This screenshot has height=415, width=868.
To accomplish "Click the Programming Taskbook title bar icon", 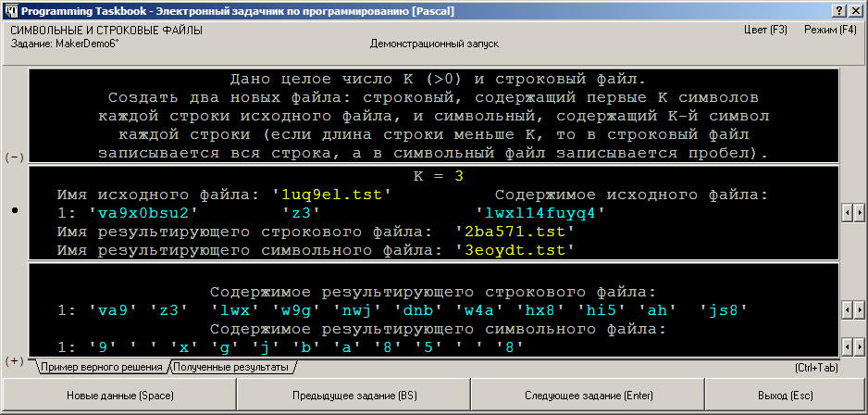I will (x=12, y=11).
